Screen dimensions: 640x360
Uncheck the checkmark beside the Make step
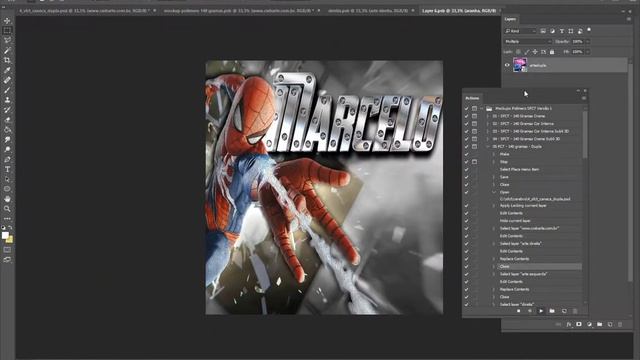pos(467,154)
